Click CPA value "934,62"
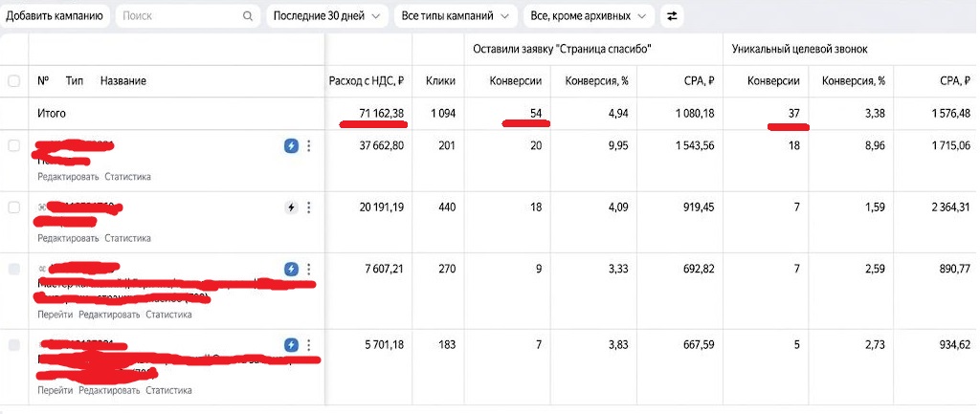The width and height of the screenshot is (980, 414). [x=956, y=345]
